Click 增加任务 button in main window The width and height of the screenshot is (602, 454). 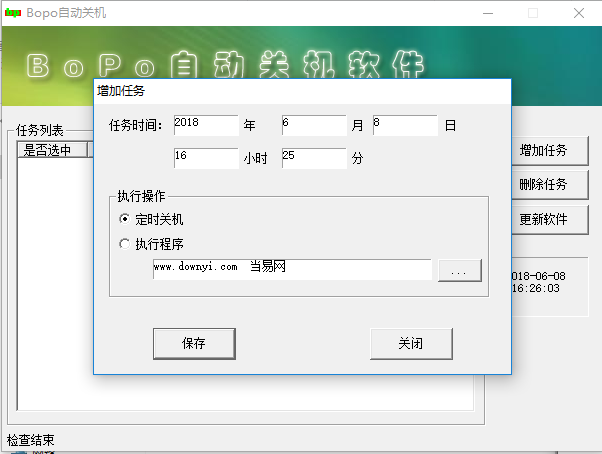tap(550, 151)
